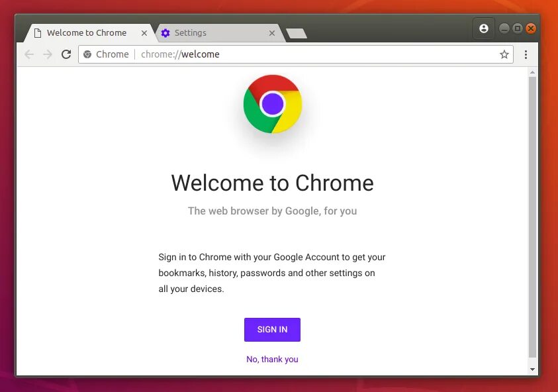Reload the current page
Screen dimensions: 558x392
(x=66, y=54)
